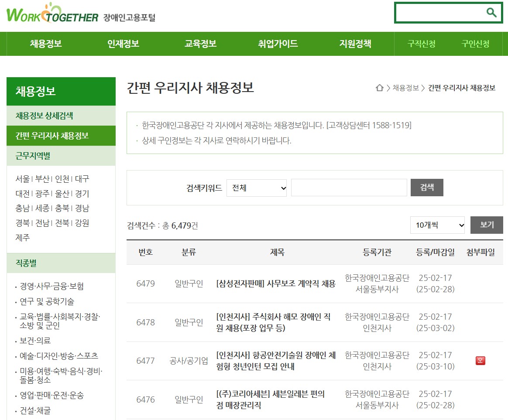This screenshot has width=508, height=420.
Task: Open the attachment file for posting 6477
Action: pyautogui.click(x=479, y=361)
